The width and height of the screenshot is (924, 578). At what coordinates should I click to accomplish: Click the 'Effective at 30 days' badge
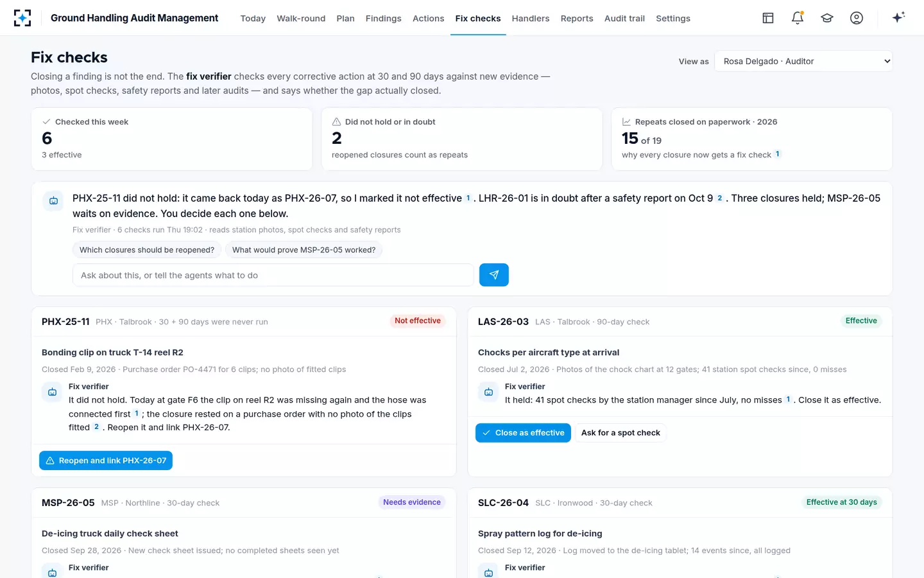(x=842, y=502)
